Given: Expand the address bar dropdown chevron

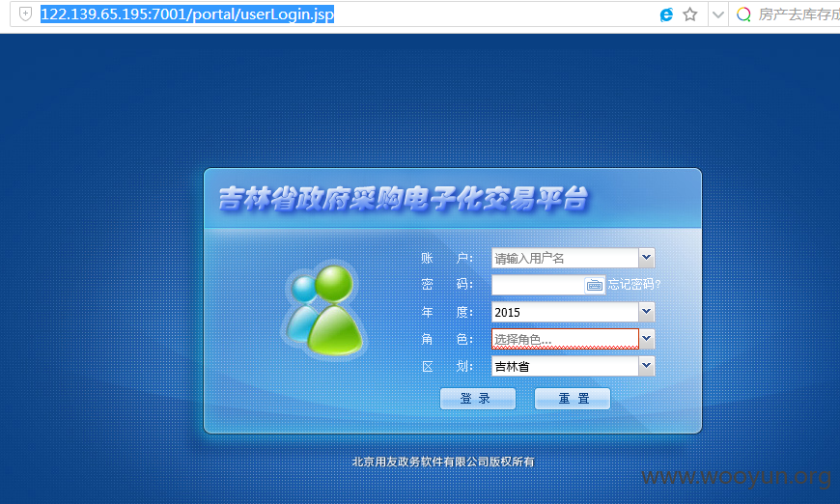Looking at the screenshot, I should pyautogui.click(x=717, y=14).
